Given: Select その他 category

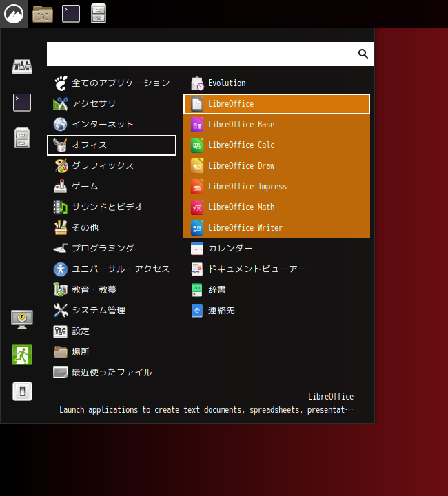Looking at the screenshot, I should 112,228.
